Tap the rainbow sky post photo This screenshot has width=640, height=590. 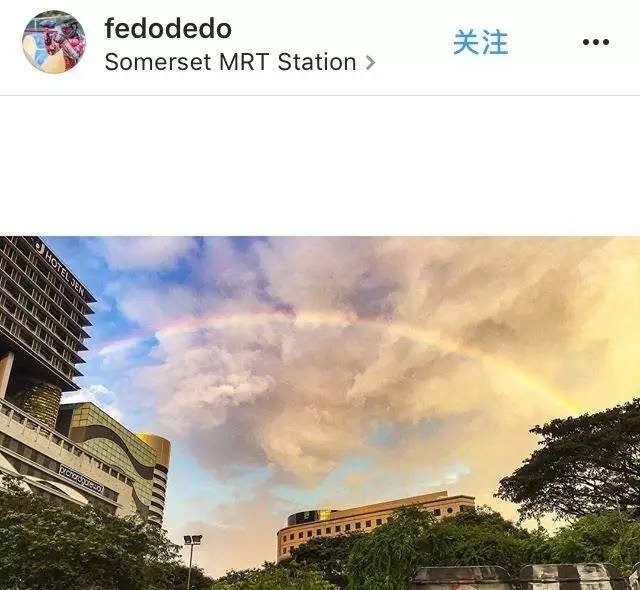320,413
